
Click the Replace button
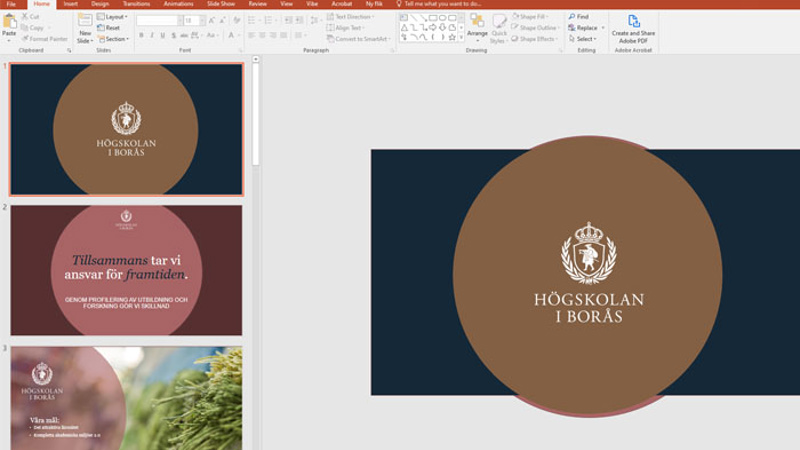(584, 28)
